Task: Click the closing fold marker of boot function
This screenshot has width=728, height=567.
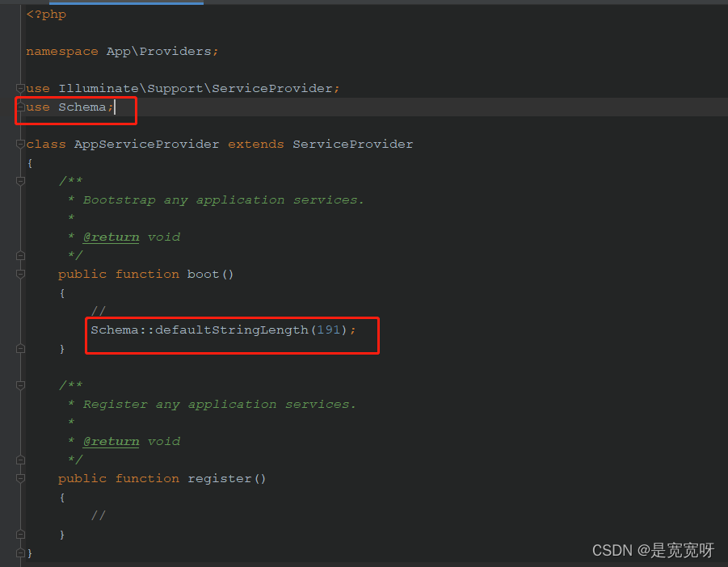Action: (x=20, y=348)
